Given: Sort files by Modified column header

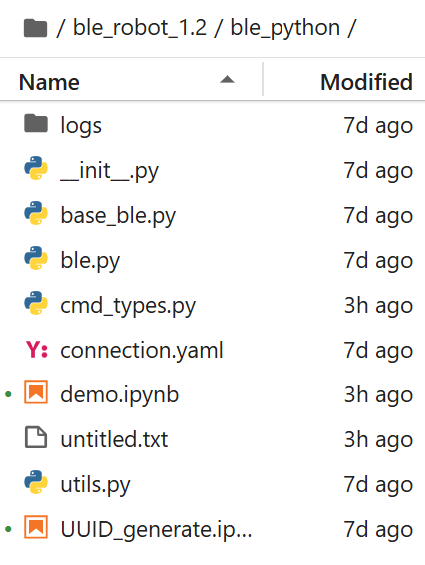Looking at the screenshot, I should click(x=366, y=82).
